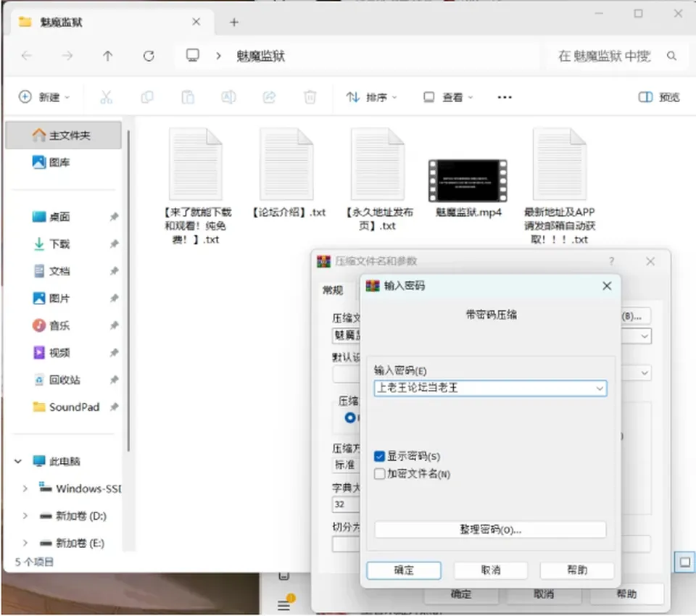Refresh the 魅魔监狱 folder view
The image size is (696, 616).
click(149, 56)
